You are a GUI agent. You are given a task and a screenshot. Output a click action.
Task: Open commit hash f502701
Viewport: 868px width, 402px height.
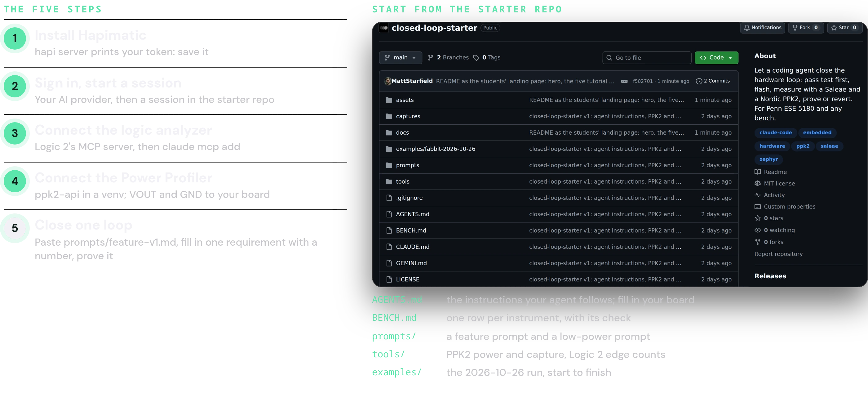pos(643,81)
